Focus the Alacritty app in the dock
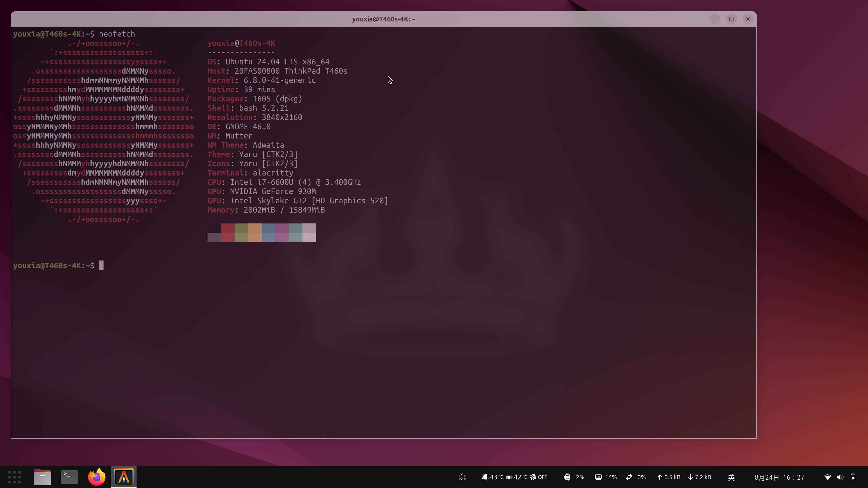 coord(124,477)
